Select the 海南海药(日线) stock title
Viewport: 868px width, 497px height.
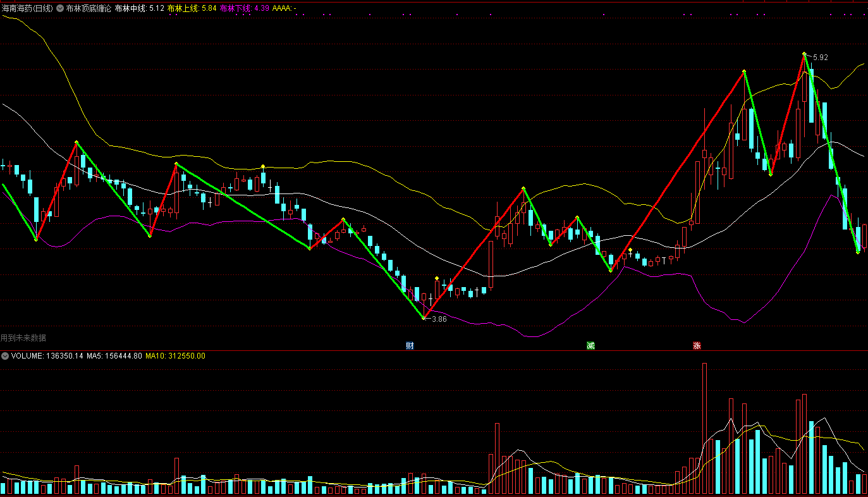point(27,9)
